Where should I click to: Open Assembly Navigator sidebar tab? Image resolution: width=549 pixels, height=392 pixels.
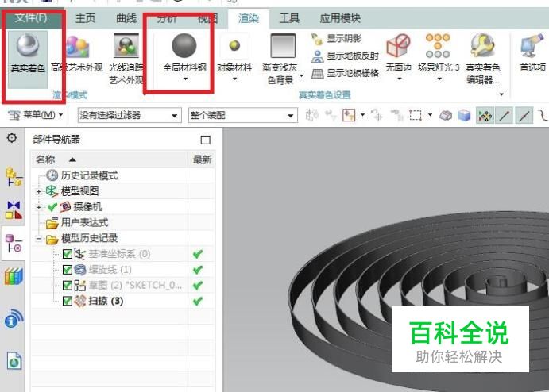coord(14,178)
